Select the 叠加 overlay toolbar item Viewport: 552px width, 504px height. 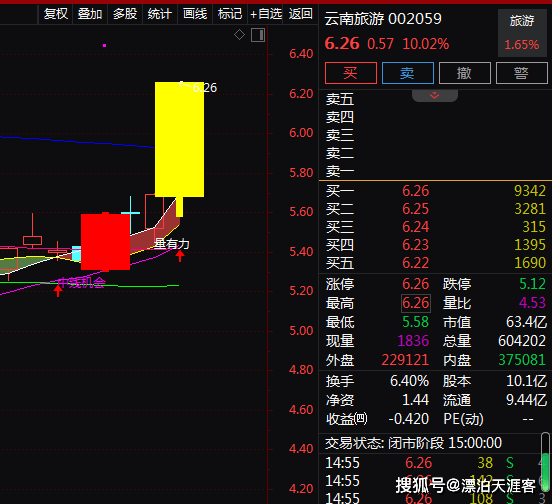click(x=90, y=14)
